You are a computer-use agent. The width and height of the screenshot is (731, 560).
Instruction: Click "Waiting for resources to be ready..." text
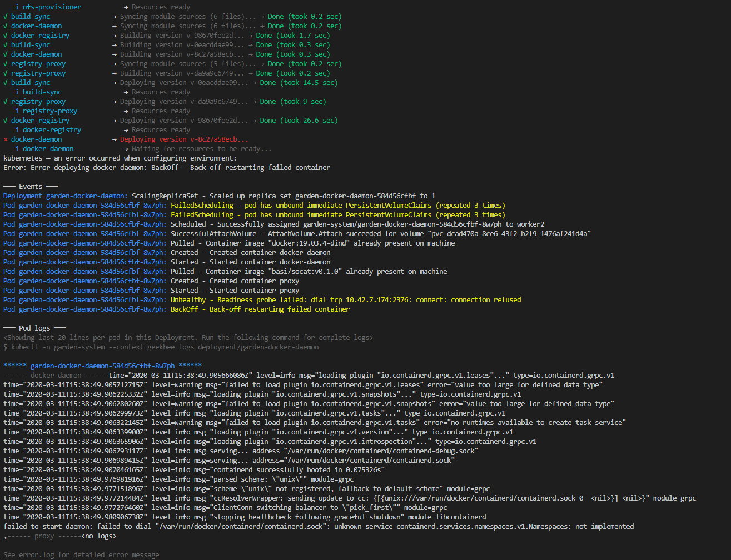pos(202,149)
